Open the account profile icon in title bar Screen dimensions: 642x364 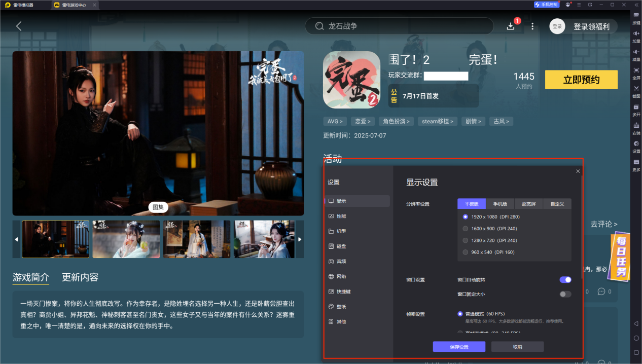coord(568,5)
